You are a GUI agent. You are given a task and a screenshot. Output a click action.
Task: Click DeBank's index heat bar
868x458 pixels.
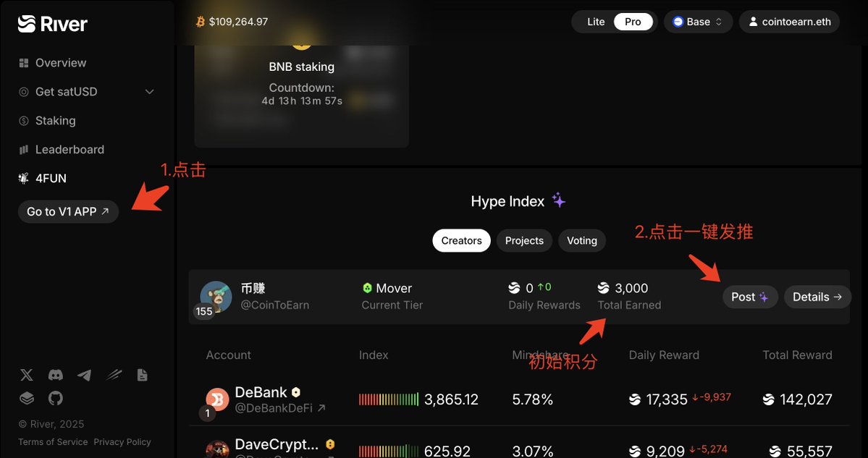click(389, 399)
